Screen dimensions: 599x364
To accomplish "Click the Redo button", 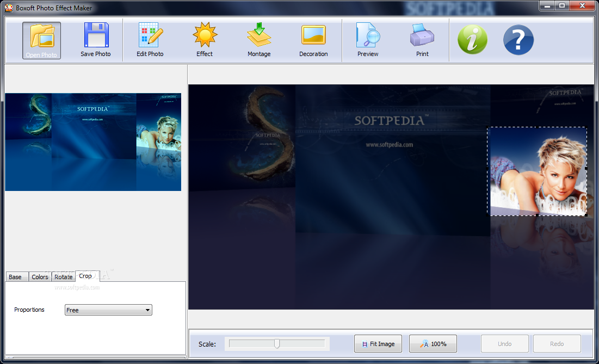I will [x=557, y=344].
